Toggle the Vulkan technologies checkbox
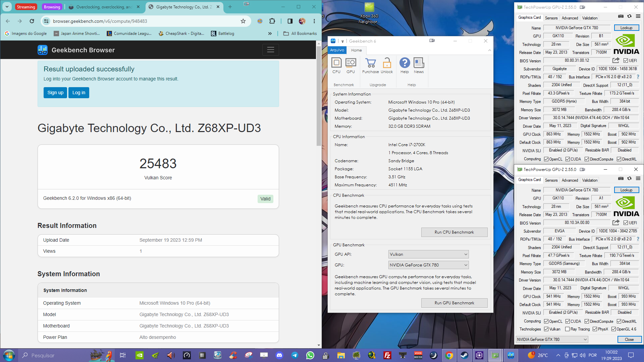This screenshot has width=644, height=362. [x=546, y=329]
